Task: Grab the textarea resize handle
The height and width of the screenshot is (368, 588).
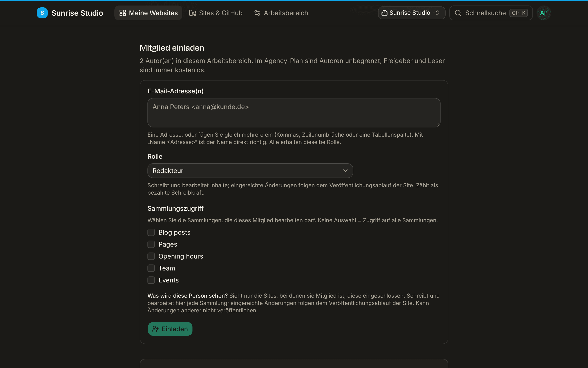Action: 438,124
